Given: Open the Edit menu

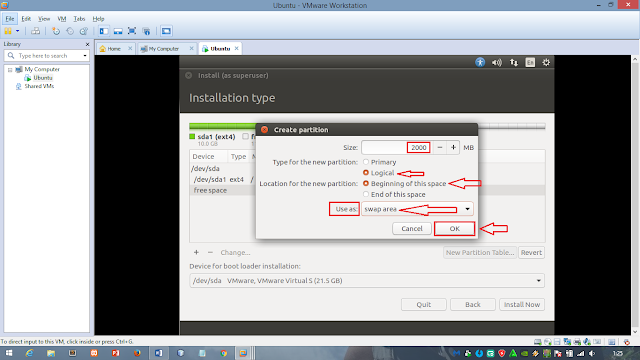Looking at the screenshot, I should click(x=26, y=19).
